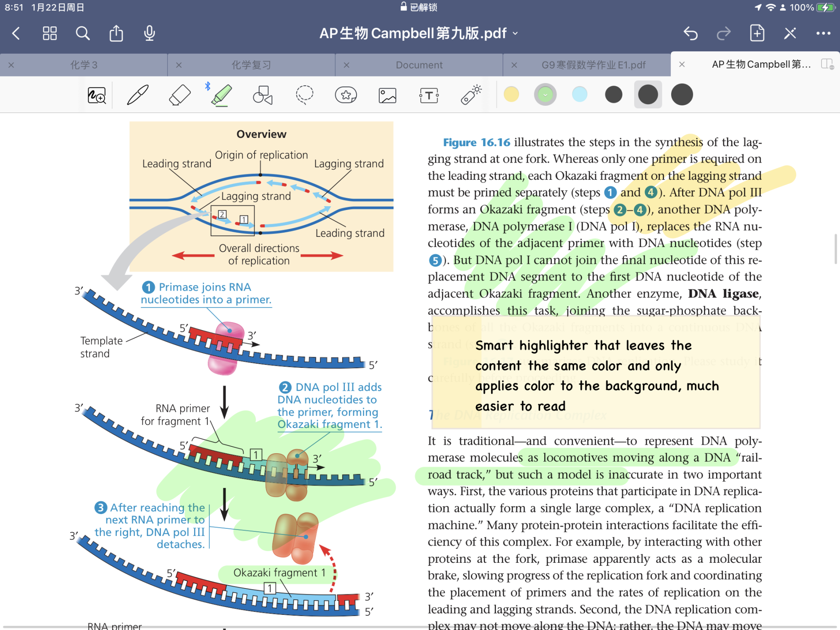Open the Stickers/elements tool
This screenshot has height=630, width=840.
click(346, 95)
